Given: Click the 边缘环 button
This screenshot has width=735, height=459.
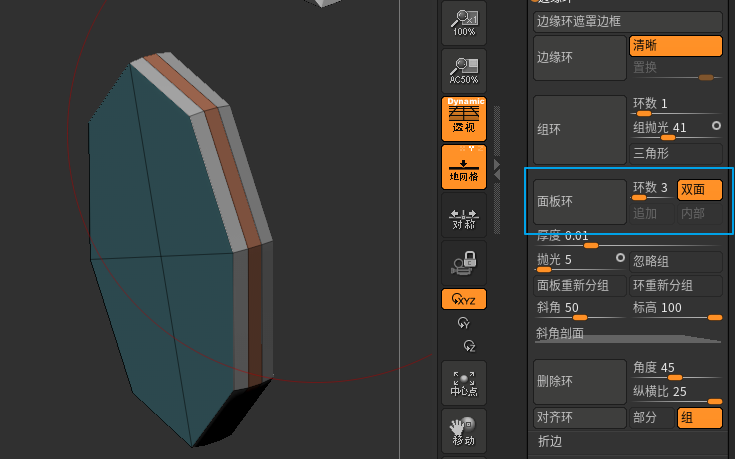Looking at the screenshot, I should pyautogui.click(x=580, y=58).
